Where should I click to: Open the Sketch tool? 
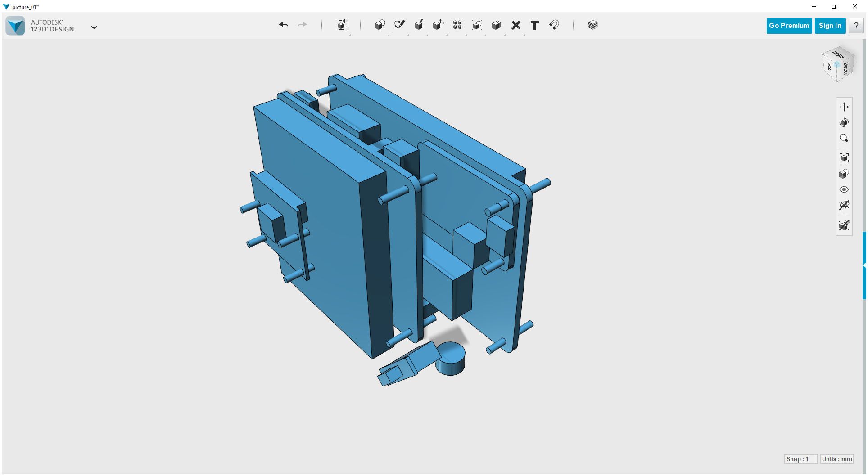tap(400, 25)
